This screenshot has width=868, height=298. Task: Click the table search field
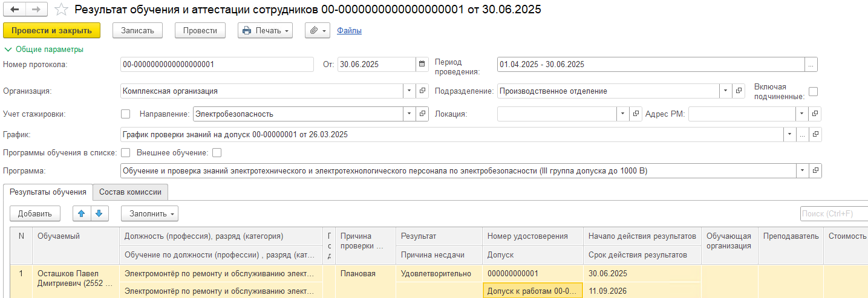point(833,213)
